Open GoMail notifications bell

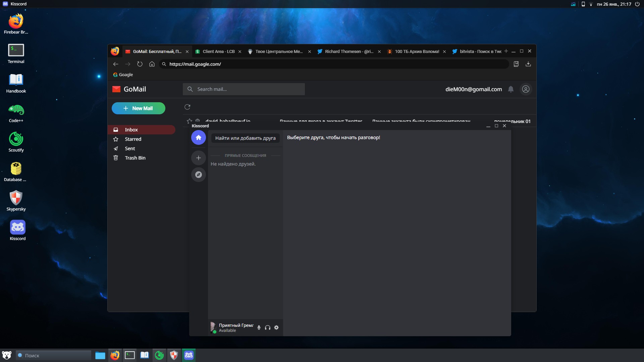point(511,89)
